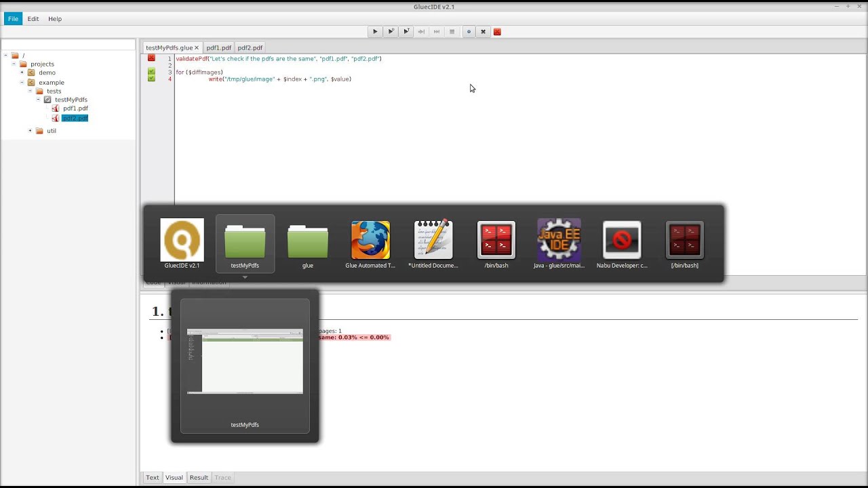Image resolution: width=868 pixels, height=488 pixels.
Task: Select tests folder in tree
Action: 54,91
